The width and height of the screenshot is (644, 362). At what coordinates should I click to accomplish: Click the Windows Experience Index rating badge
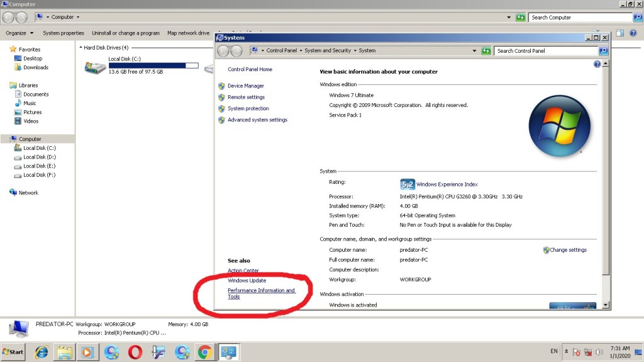click(408, 184)
